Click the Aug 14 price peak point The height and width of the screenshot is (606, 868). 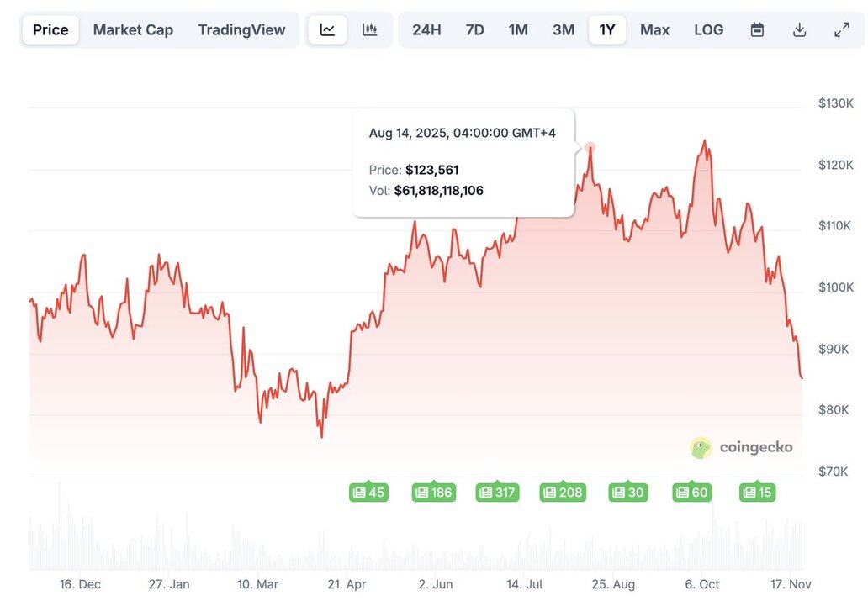click(590, 147)
